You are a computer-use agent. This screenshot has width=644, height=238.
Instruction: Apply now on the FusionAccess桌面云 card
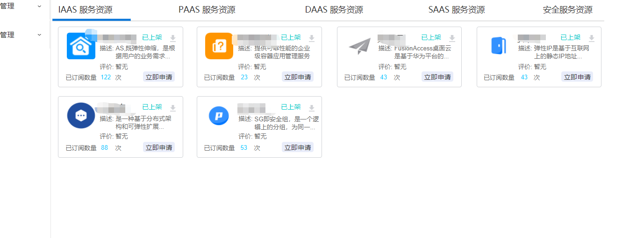[x=437, y=77]
